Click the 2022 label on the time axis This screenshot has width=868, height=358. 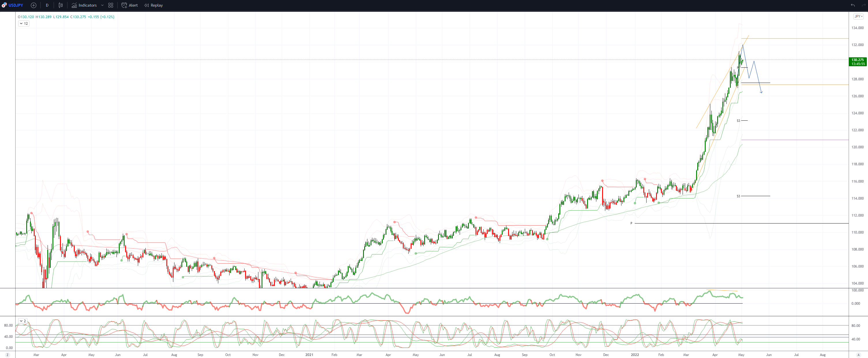pos(635,355)
